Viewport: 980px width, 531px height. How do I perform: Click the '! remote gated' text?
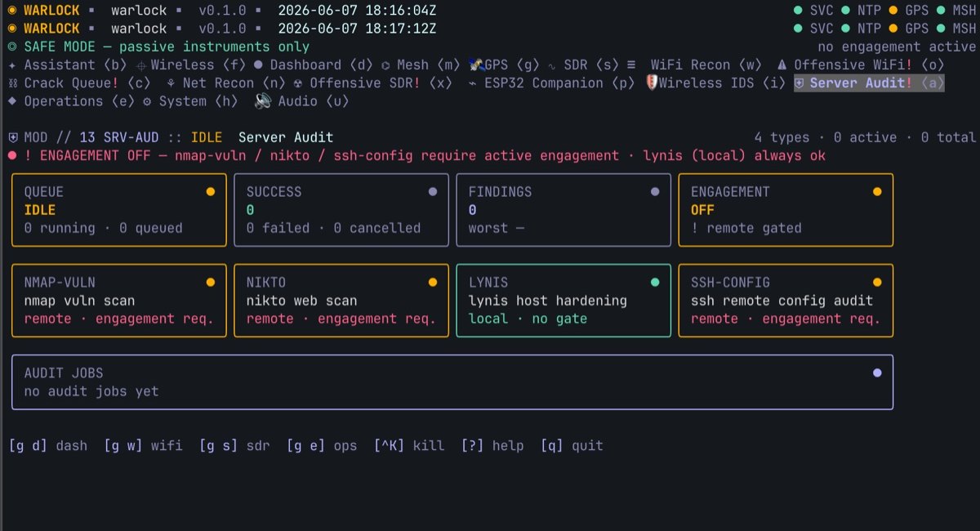tap(746, 229)
